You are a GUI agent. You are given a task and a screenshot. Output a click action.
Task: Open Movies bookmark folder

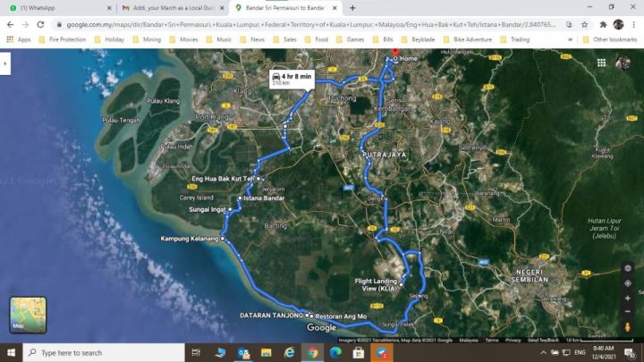click(x=183, y=39)
